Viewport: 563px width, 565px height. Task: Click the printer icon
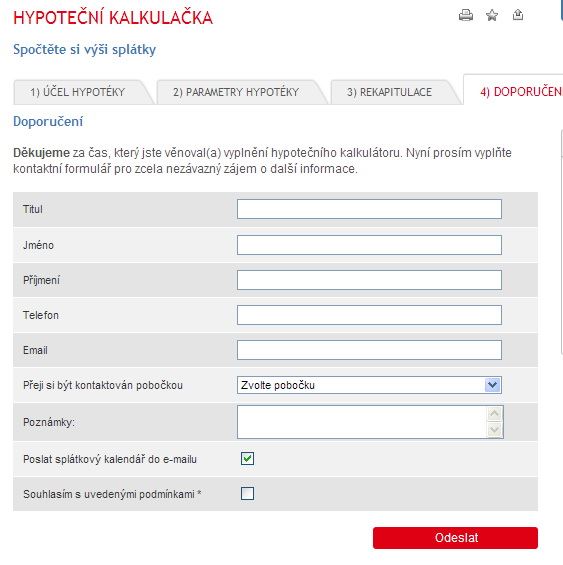click(466, 15)
